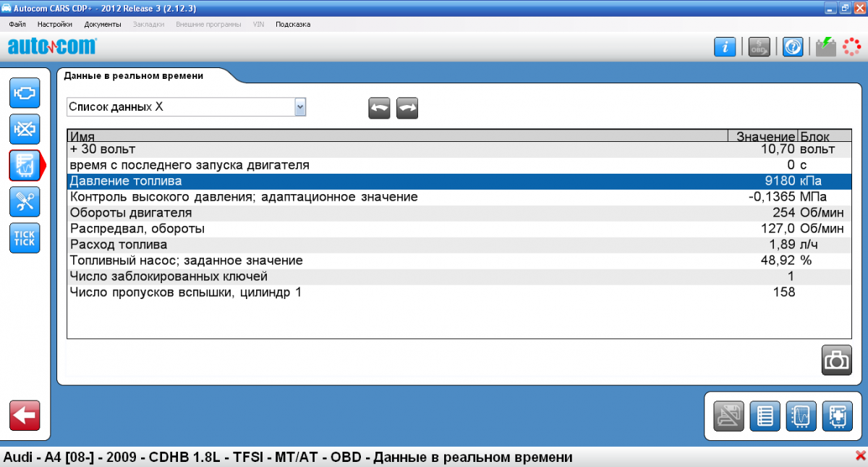This screenshot has height=467, width=868.
Task: Select "время с последнего запуска двигателя" row
Action: click(x=459, y=165)
